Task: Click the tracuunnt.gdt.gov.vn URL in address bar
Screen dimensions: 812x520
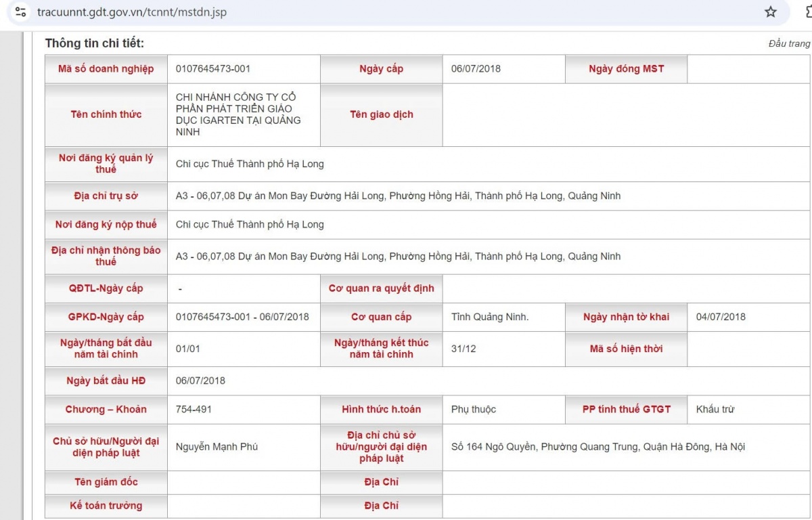Action: [132, 12]
